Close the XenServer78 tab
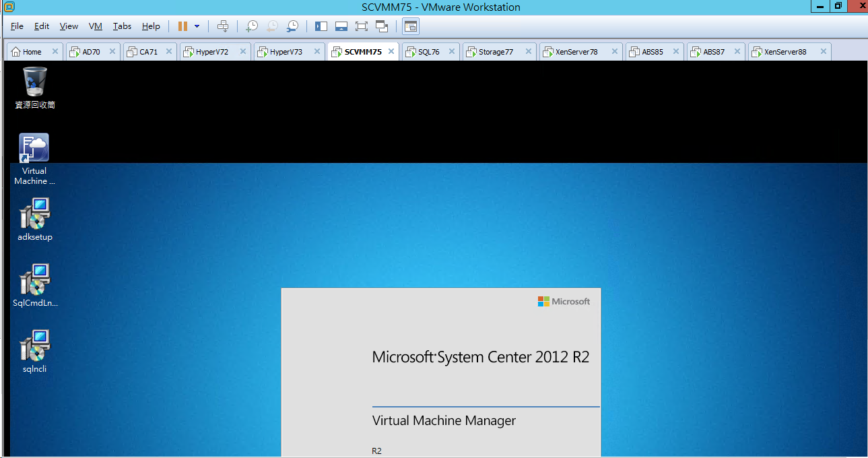This screenshot has width=868, height=458. (x=615, y=52)
